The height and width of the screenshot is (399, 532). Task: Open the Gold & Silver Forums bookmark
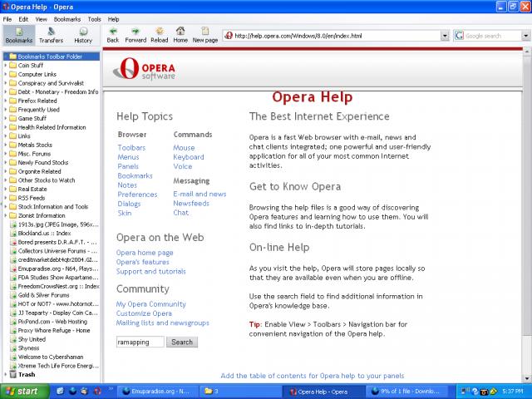40,295
